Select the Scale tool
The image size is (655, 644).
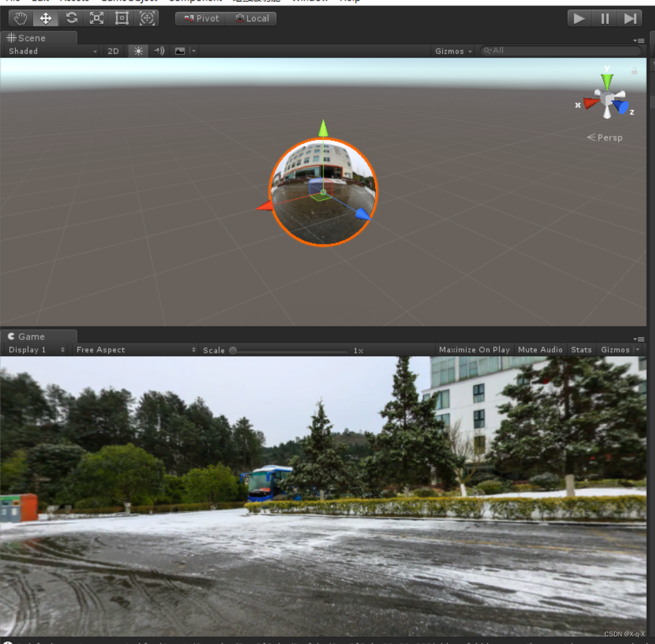click(x=97, y=18)
